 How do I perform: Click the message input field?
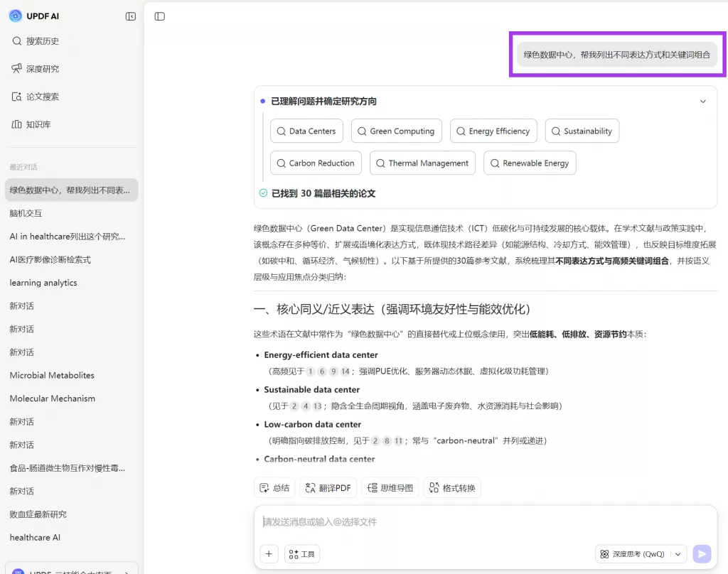pyautogui.click(x=427, y=521)
